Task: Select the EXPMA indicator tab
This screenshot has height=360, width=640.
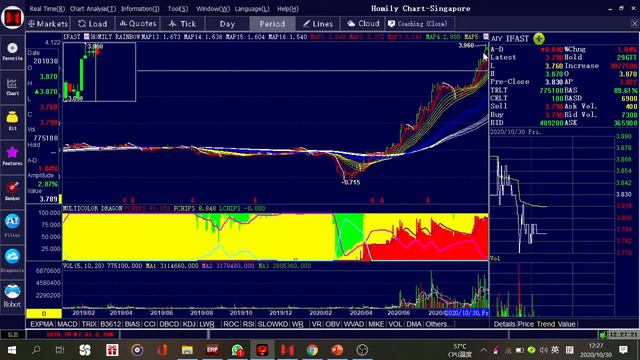Action: click(42, 324)
